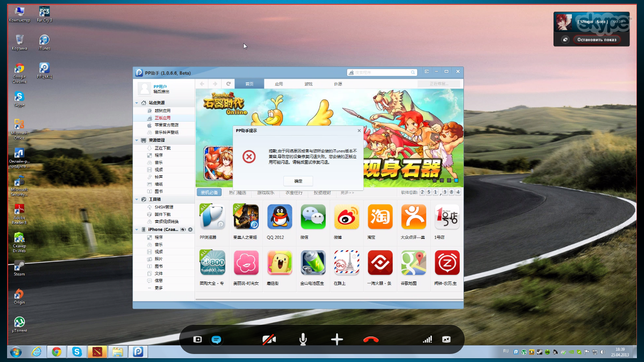This screenshot has width=644, height=362.
Task: Open the red 闹钟 alarm clock app
Action: (447, 262)
